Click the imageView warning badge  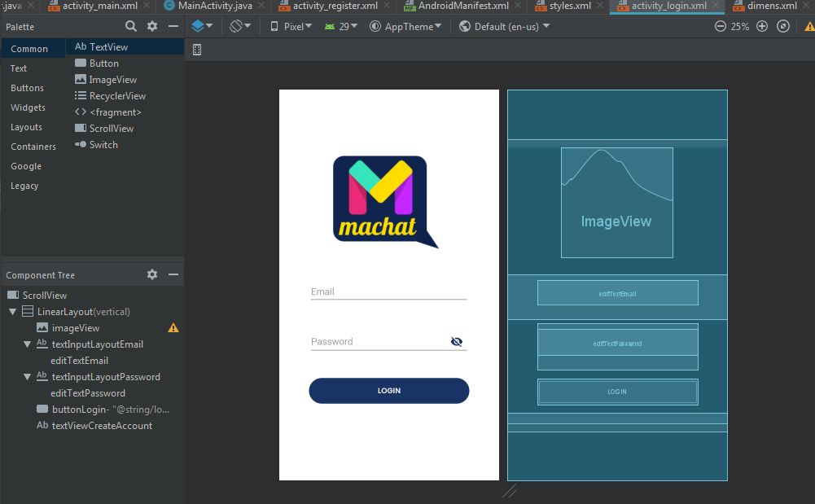pyautogui.click(x=173, y=327)
